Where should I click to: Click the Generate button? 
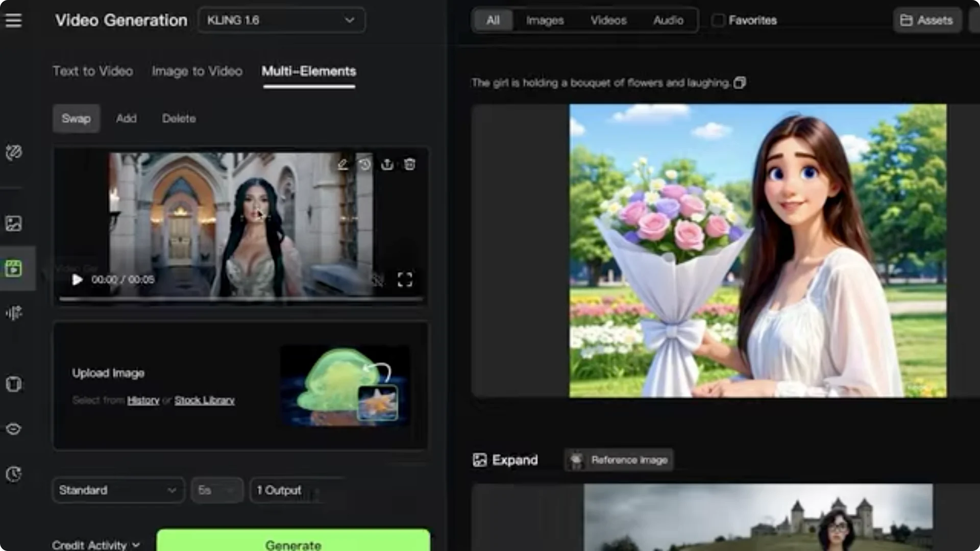point(292,543)
